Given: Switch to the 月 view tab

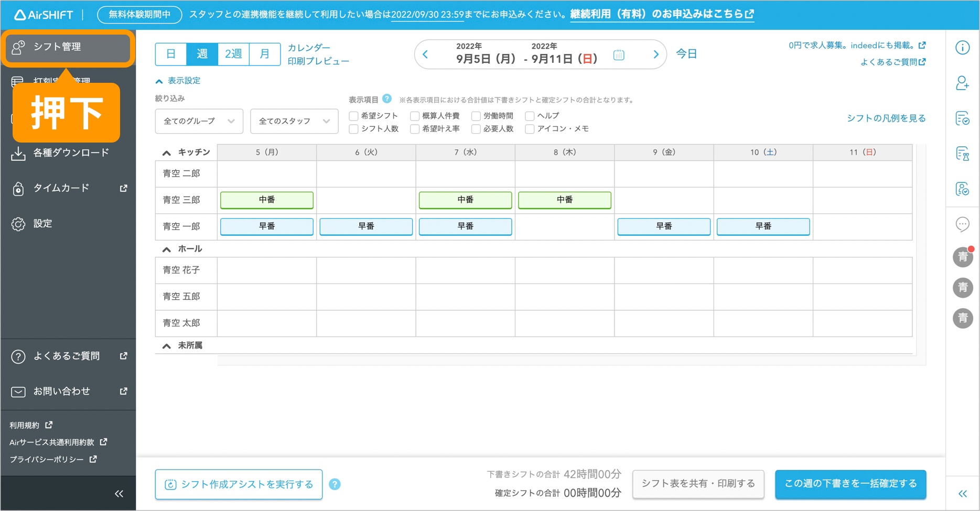Looking at the screenshot, I should click(x=265, y=54).
